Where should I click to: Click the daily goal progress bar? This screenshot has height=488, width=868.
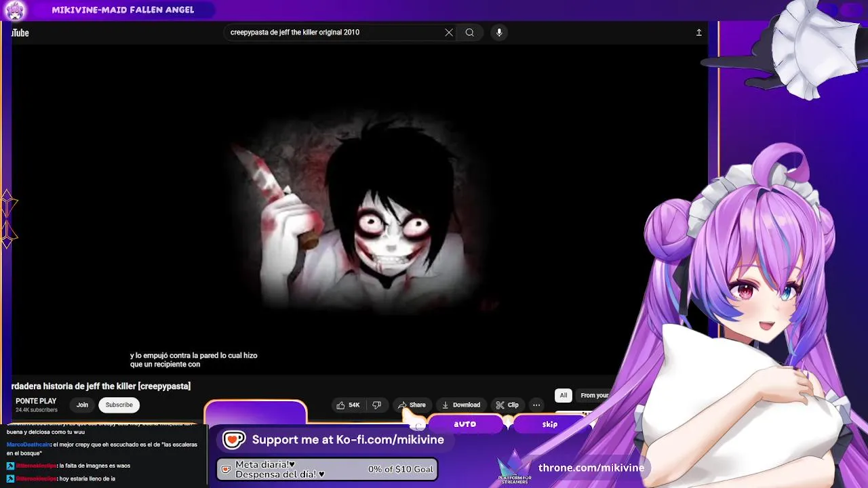(327, 469)
